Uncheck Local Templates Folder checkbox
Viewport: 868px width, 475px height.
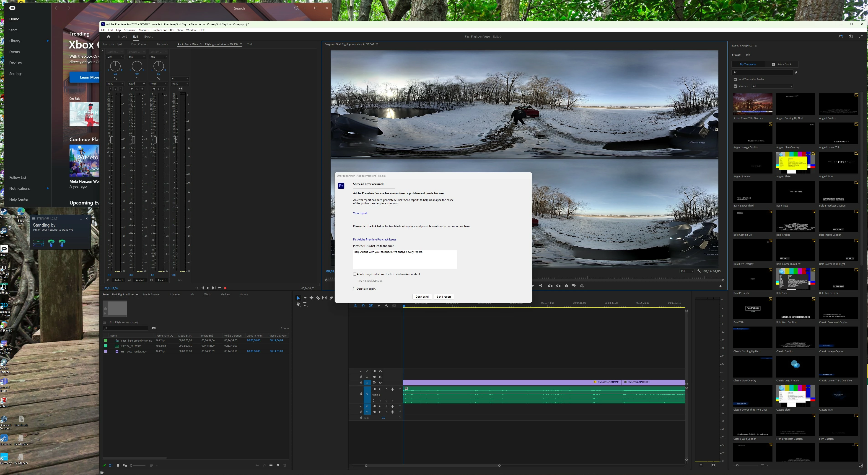[x=735, y=79]
